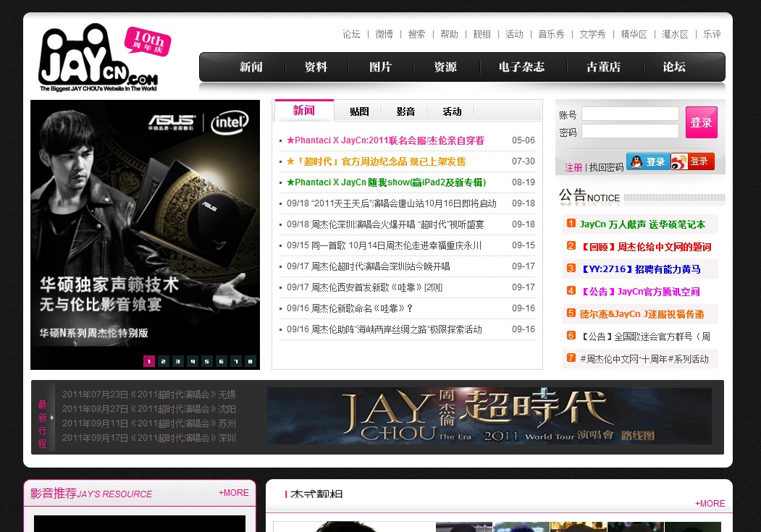The height and width of the screenshot is (532, 761).
Task: Click the JayCn.com logo
Action: 98,58
